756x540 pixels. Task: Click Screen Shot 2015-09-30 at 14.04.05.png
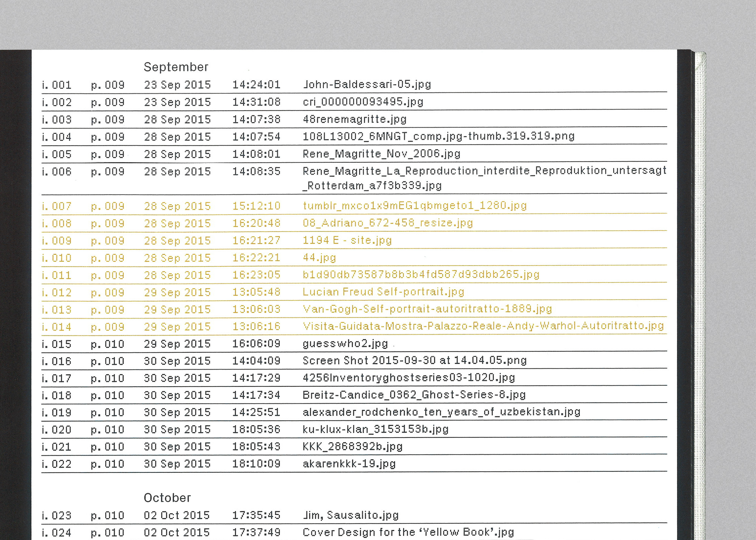(x=414, y=361)
